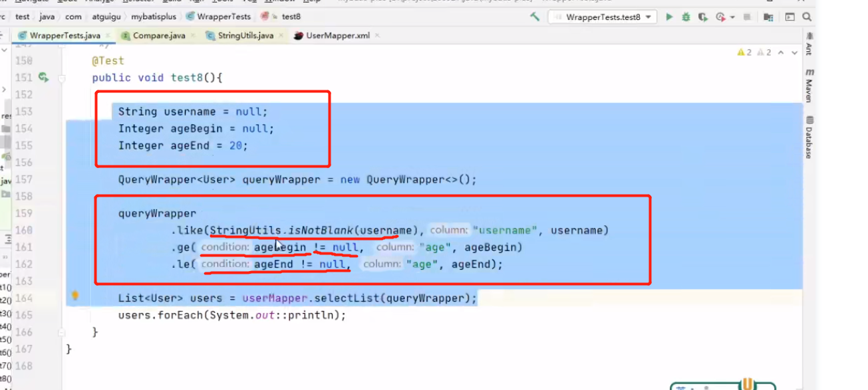868x390 pixels.
Task: Click the yellow lightbulb on line 164
Action: pyautogui.click(x=75, y=296)
